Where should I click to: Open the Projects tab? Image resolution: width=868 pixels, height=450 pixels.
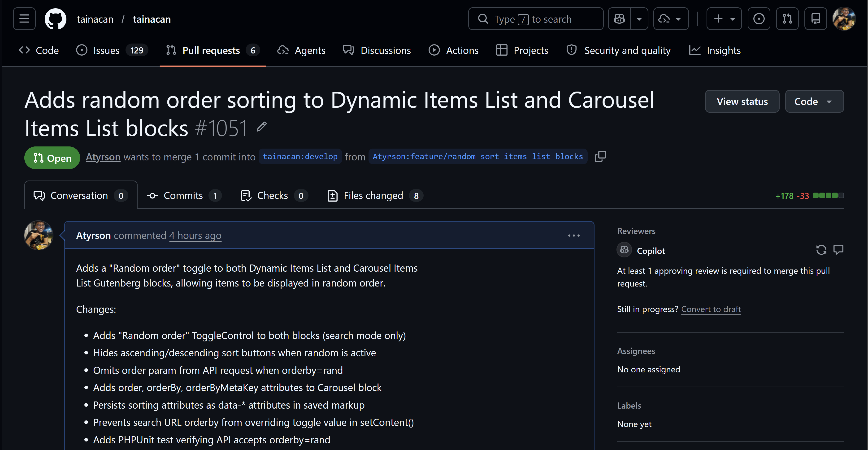tap(522, 50)
